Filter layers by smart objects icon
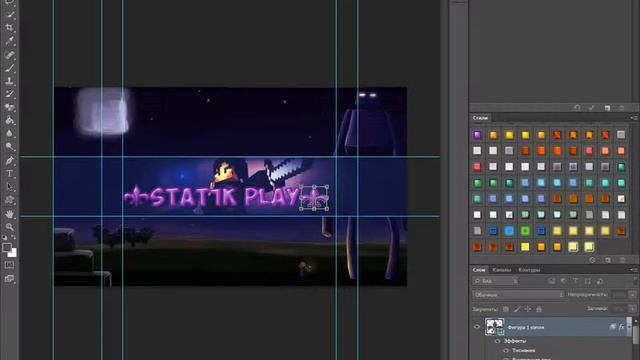Image resolution: width=640 pixels, height=360 pixels. 600,281
